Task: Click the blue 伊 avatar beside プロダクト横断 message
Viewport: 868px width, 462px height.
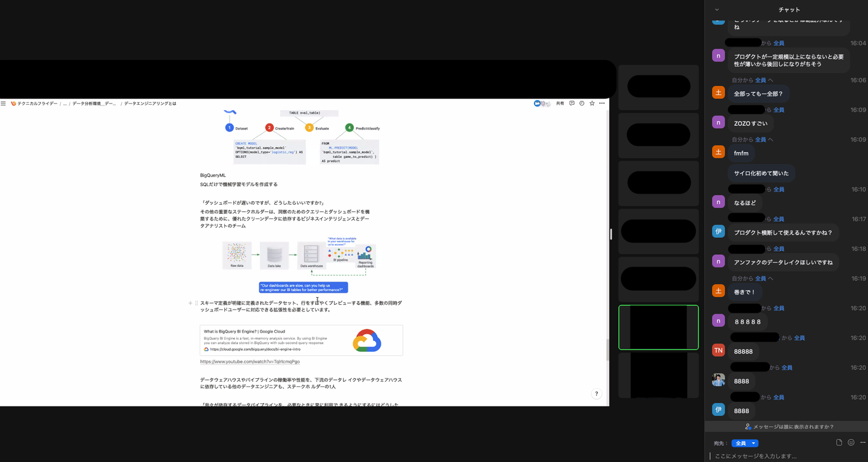Action: tap(718, 231)
